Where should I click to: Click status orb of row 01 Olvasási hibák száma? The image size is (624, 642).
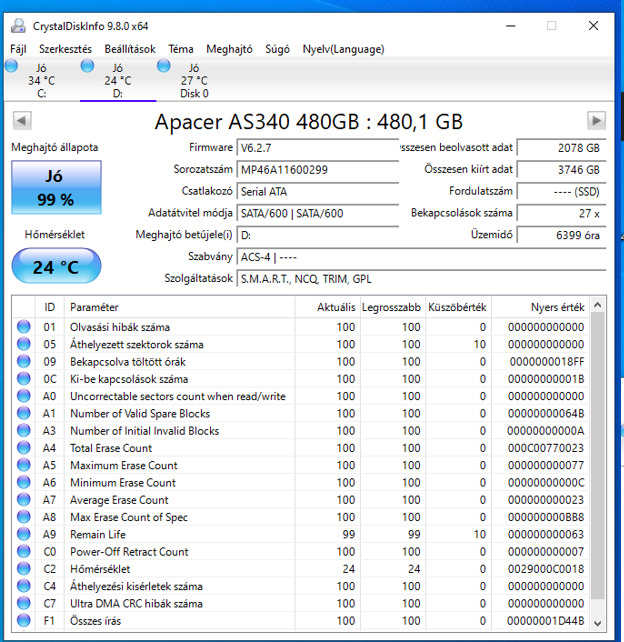24,327
